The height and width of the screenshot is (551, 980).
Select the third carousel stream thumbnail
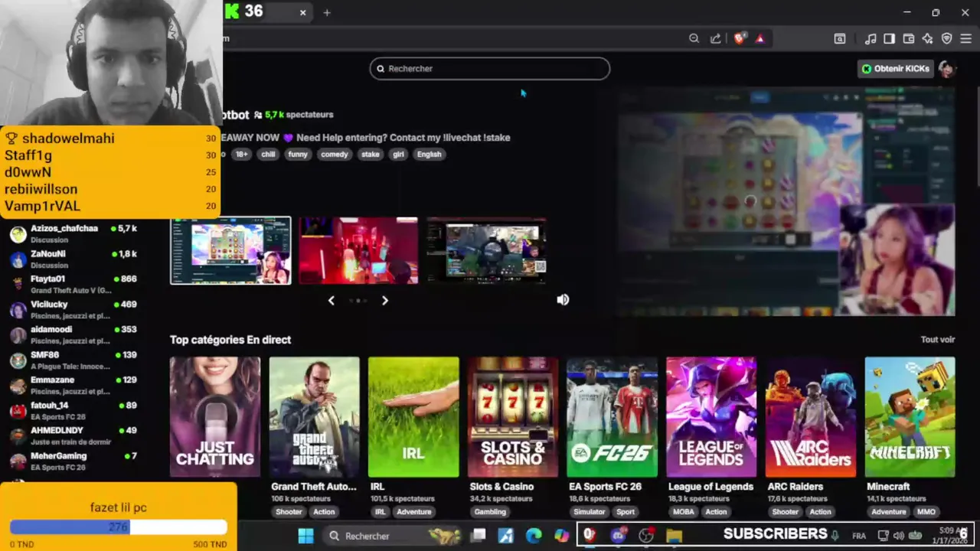(486, 250)
